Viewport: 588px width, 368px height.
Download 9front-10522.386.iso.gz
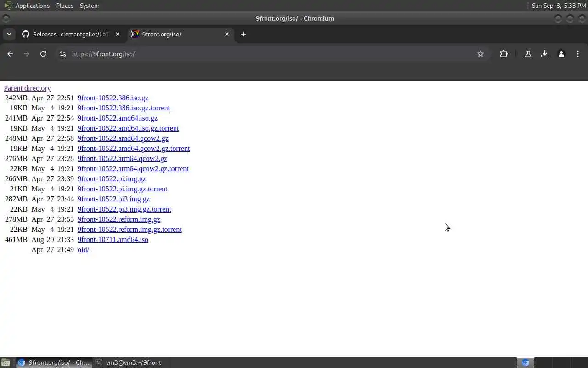113,98
